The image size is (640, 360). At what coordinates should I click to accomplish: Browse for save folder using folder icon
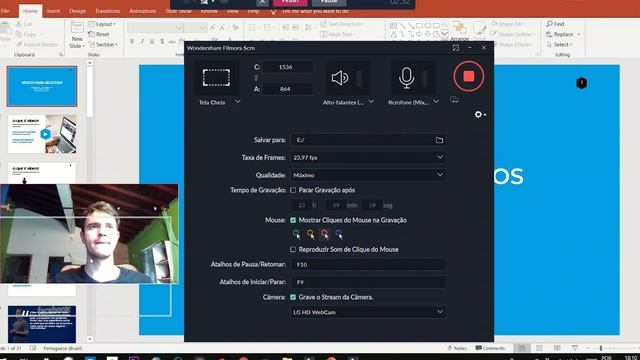click(x=439, y=140)
